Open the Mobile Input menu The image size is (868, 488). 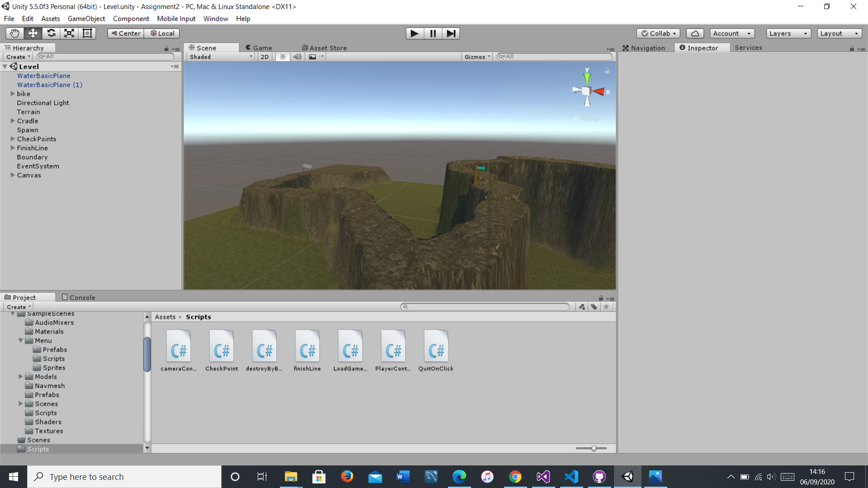176,19
